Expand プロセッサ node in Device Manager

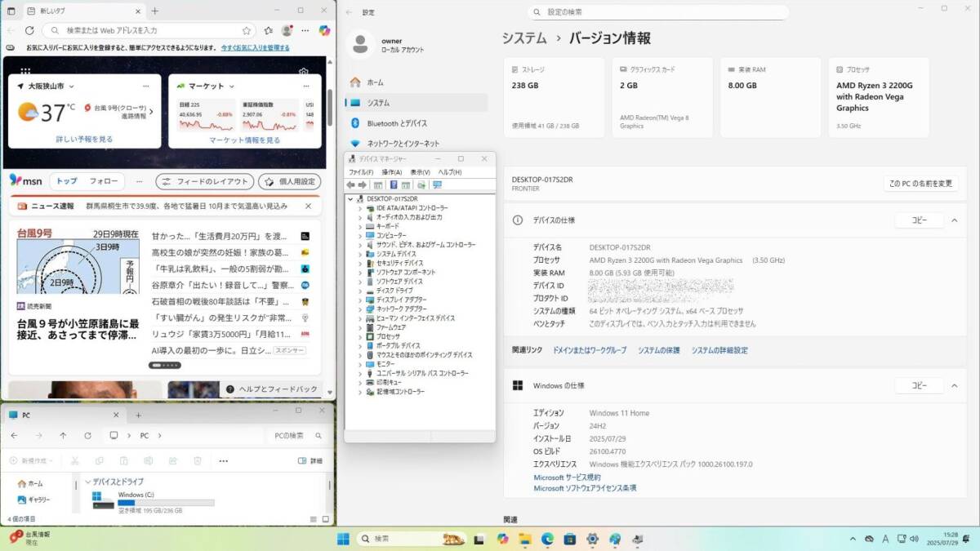pos(359,336)
